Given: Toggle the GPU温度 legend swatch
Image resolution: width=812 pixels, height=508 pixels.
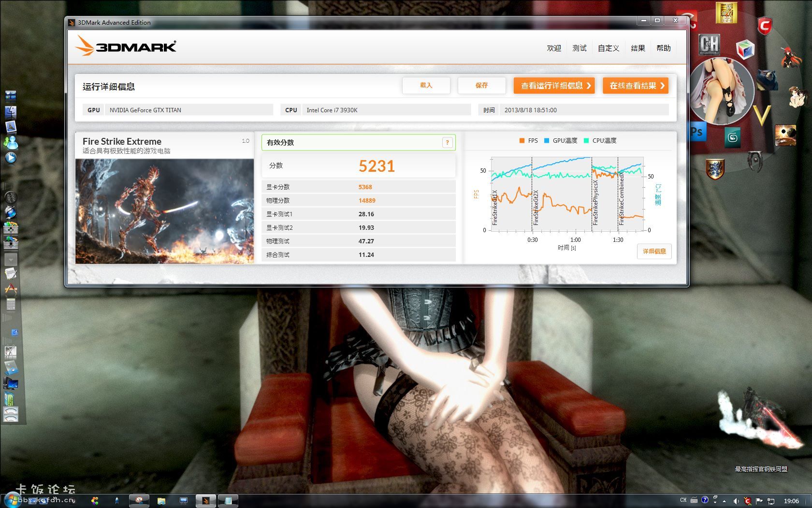Looking at the screenshot, I should point(547,141).
